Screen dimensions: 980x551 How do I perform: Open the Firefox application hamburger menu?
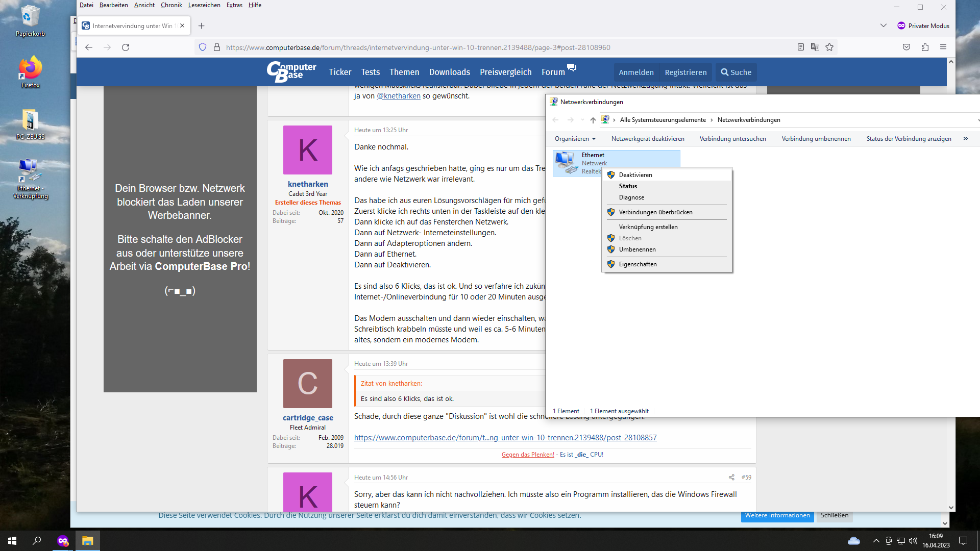pos(943,47)
